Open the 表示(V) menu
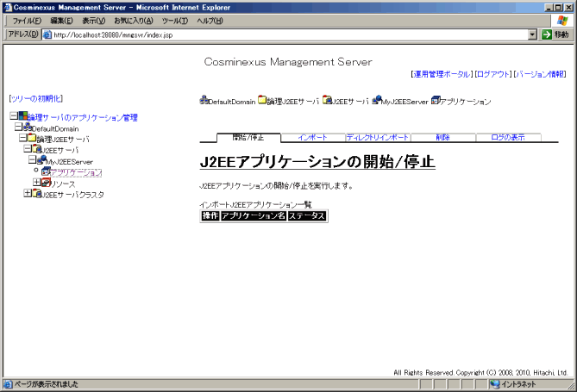577x392 pixels. click(x=93, y=21)
